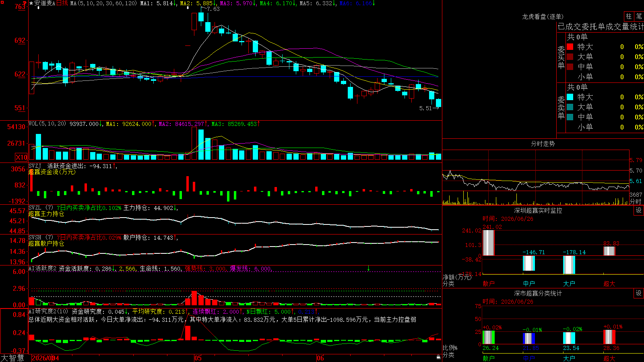Click the 日线 period label
The height and width of the screenshot is (362, 644).
[x=62, y=3]
